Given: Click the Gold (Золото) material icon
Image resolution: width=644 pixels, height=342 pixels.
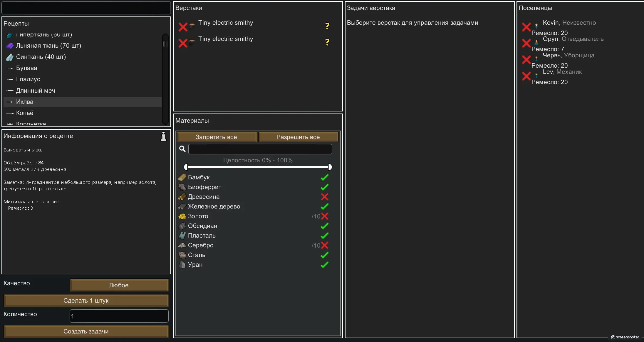Looking at the screenshot, I should pyautogui.click(x=182, y=216).
